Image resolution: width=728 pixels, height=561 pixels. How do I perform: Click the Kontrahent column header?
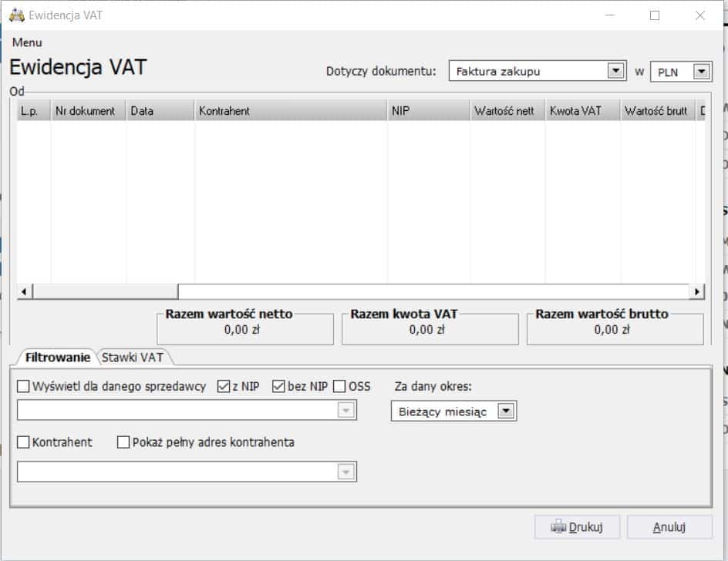[290, 111]
